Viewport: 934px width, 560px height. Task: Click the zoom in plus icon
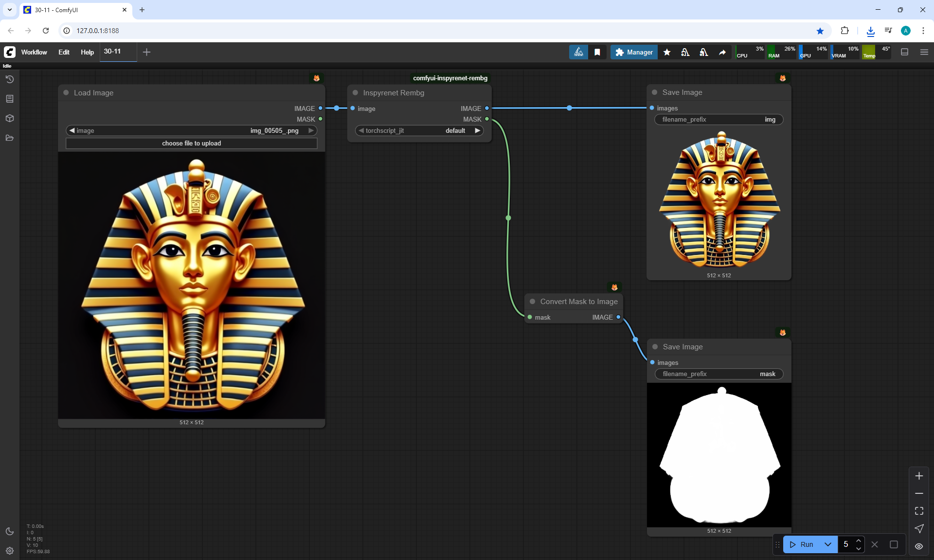919,476
